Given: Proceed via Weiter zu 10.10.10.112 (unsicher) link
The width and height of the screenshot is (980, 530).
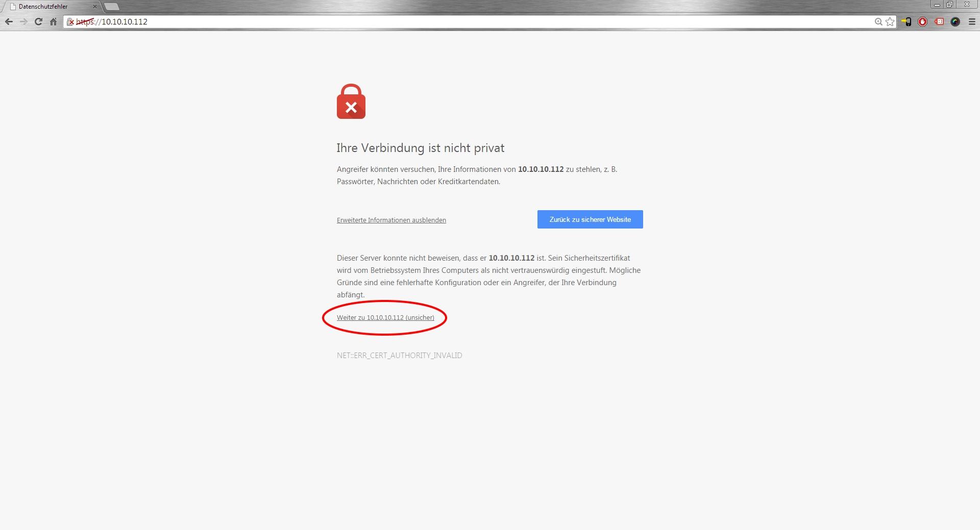Looking at the screenshot, I should coord(385,317).
